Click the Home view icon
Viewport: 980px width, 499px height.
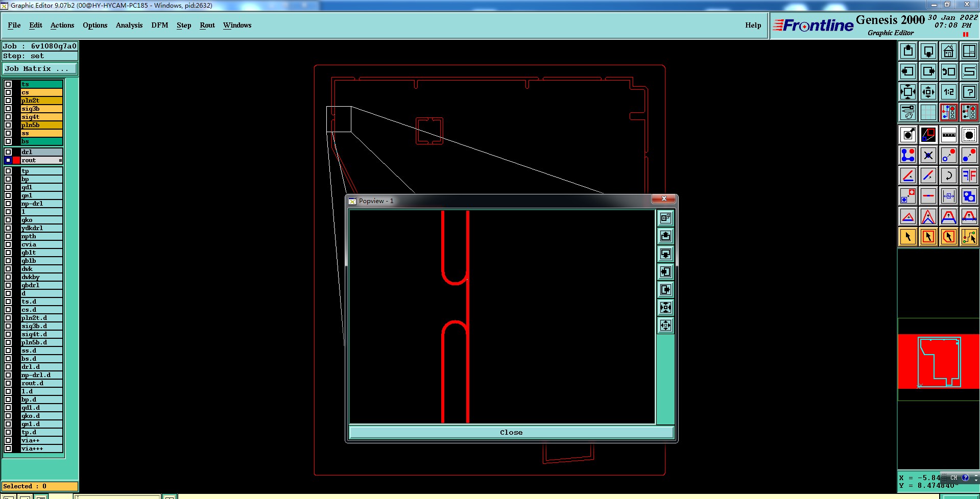click(949, 51)
